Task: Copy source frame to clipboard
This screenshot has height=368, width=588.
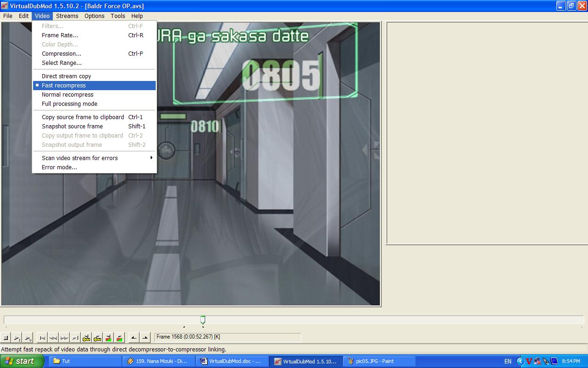Action: (x=95, y=117)
